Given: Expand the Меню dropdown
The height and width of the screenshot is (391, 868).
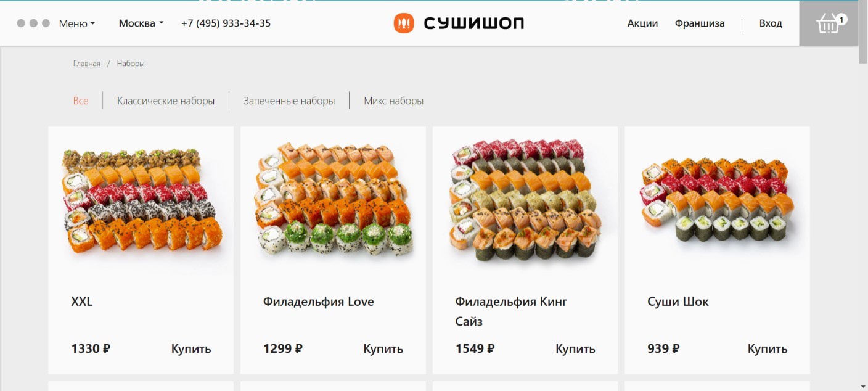Looking at the screenshot, I should [x=77, y=23].
